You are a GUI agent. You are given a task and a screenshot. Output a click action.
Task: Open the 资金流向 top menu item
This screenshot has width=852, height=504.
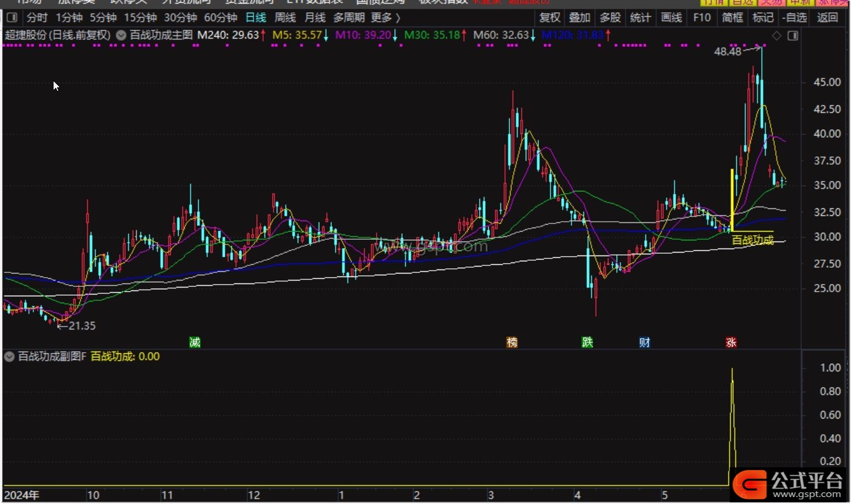249,2
